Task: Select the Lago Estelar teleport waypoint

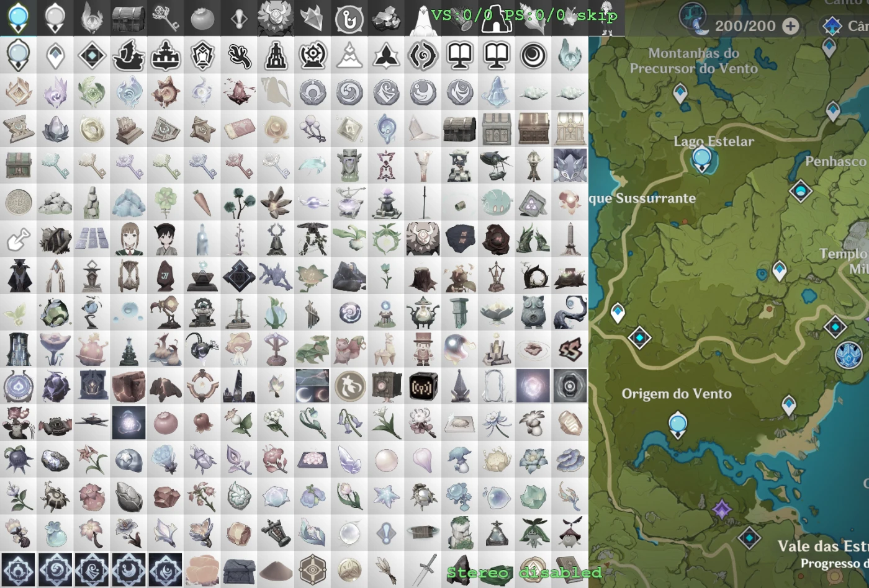Action: (x=702, y=159)
